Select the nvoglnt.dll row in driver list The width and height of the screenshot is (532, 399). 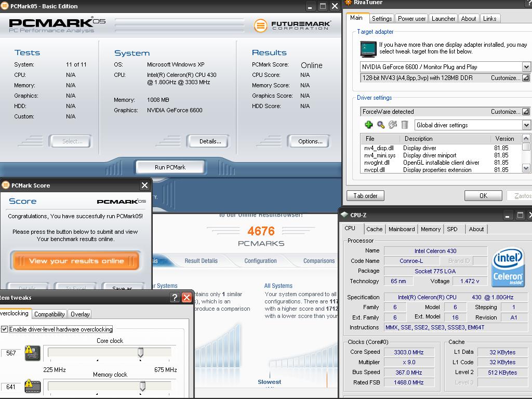click(x=441, y=163)
